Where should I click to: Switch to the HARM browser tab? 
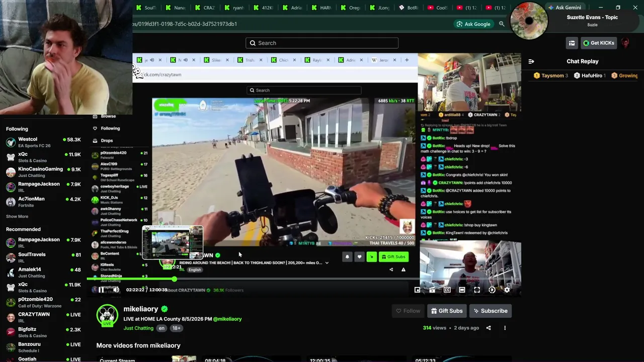click(321, 8)
